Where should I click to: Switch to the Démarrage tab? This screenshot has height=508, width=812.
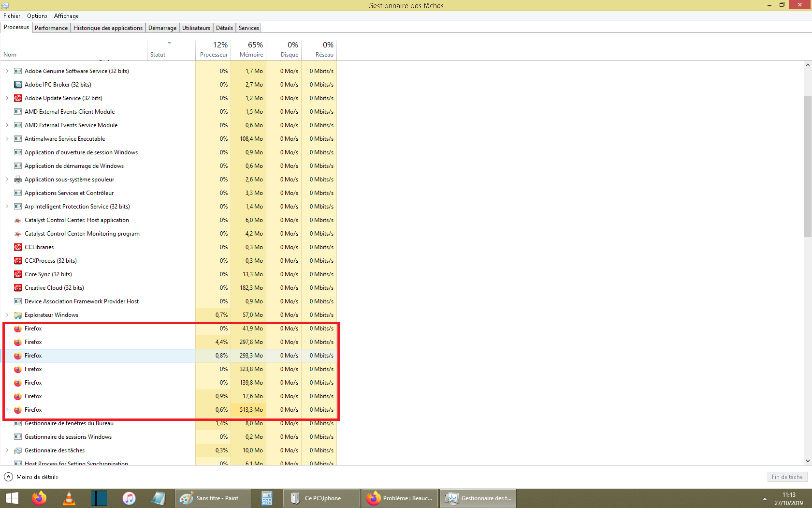(x=162, y=28)
